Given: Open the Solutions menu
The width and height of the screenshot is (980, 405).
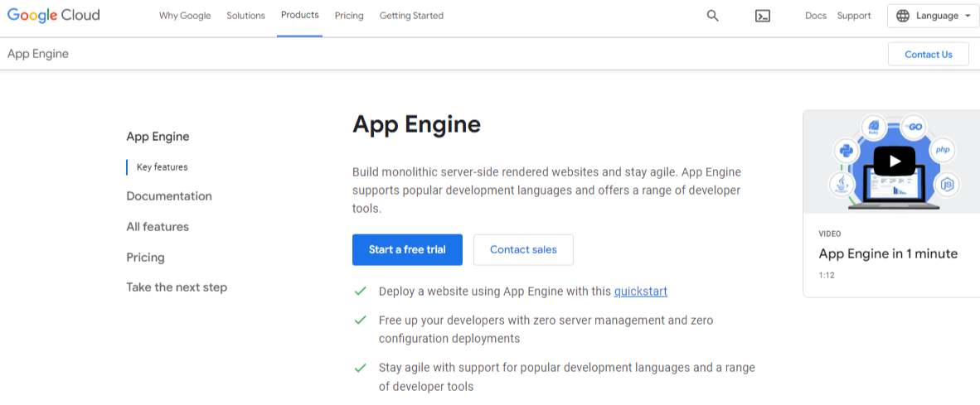Looking at the screenshot, I should click(x=245, y=17).
